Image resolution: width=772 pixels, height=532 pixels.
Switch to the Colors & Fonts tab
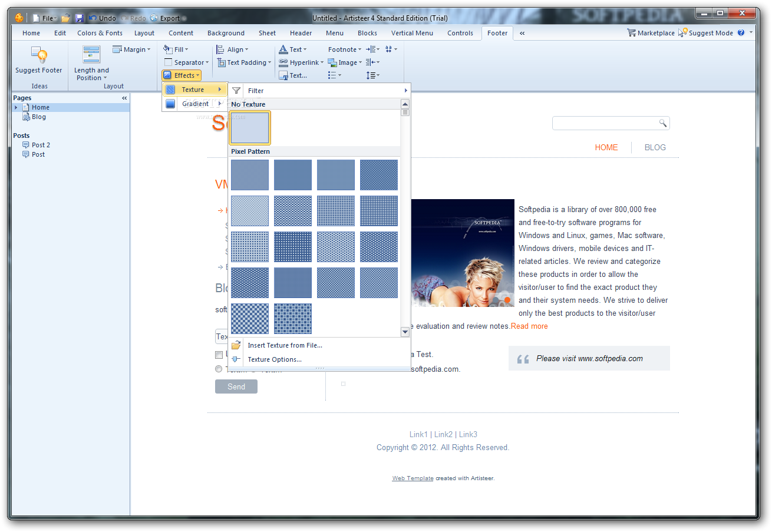coord(100,33)
